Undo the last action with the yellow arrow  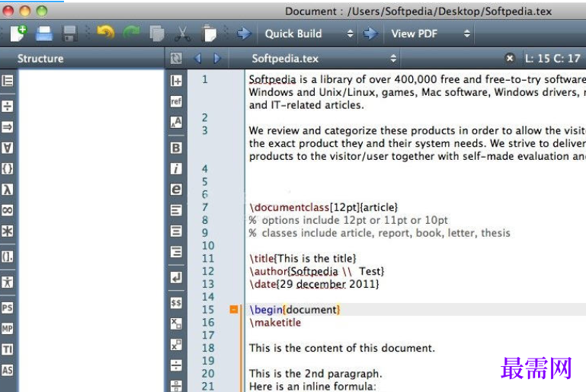tap(106, 33)
